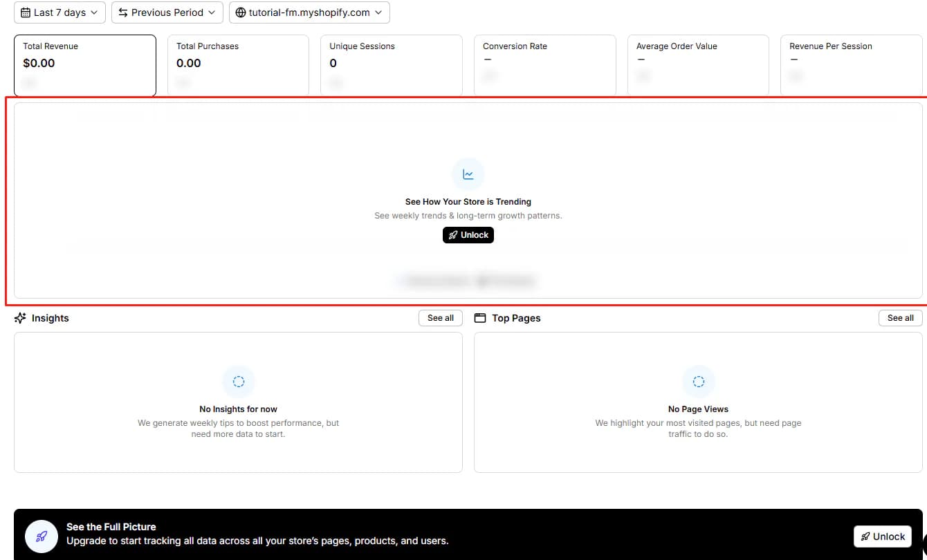Click the swap arrows icon beside Previous Period
The image size is (927, 560).
coord(123,12)
